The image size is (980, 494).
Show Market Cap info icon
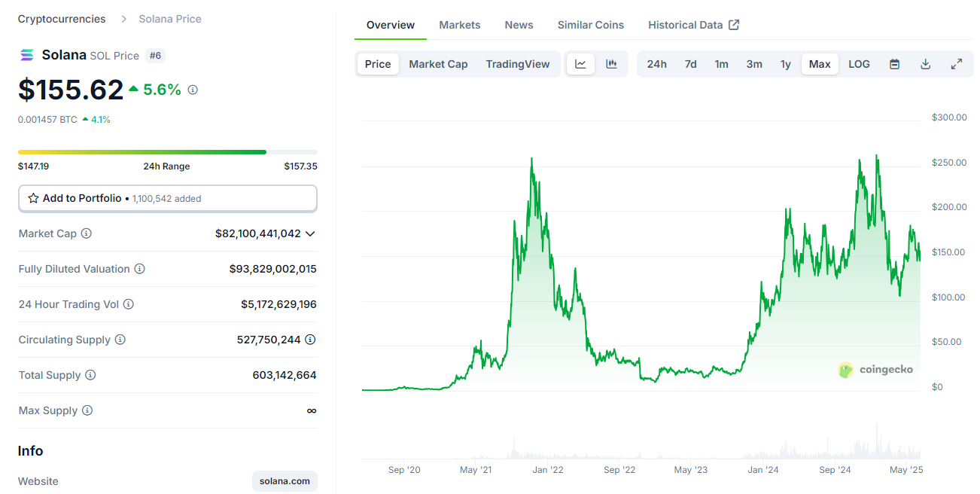click(87, 233)
